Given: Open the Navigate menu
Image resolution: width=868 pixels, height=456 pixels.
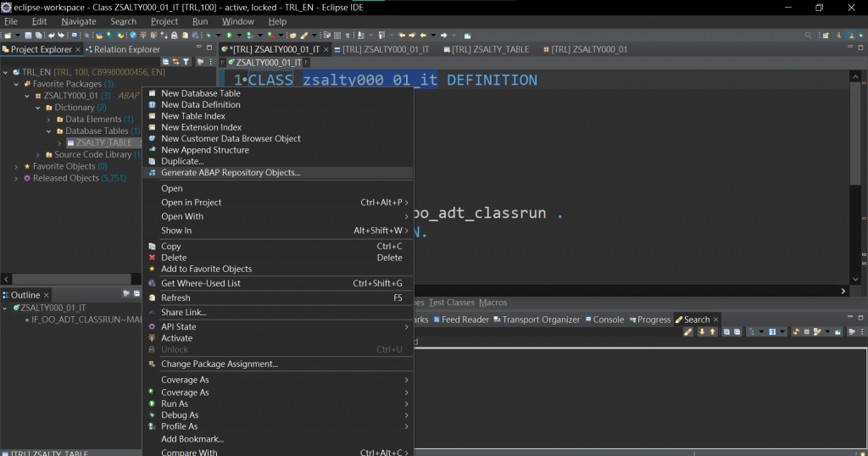Looking at the screenshot, I should [x=79, y=21].
